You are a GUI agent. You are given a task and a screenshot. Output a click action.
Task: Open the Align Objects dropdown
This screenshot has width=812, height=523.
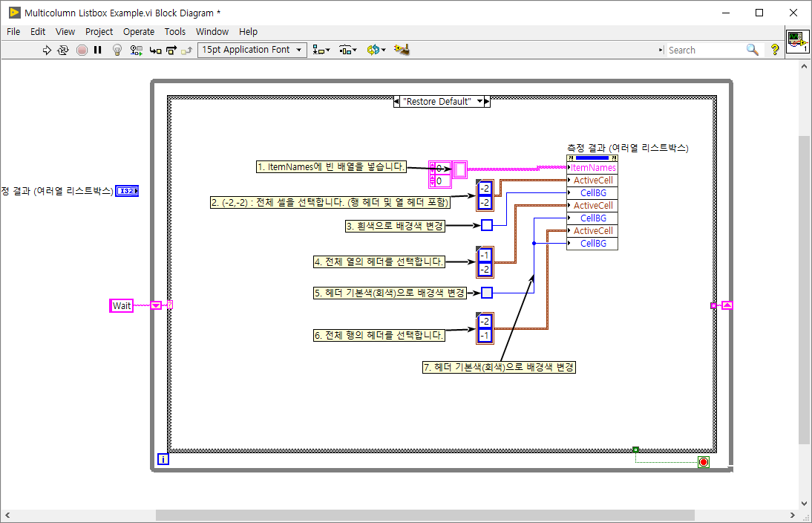tap(321, 50)
